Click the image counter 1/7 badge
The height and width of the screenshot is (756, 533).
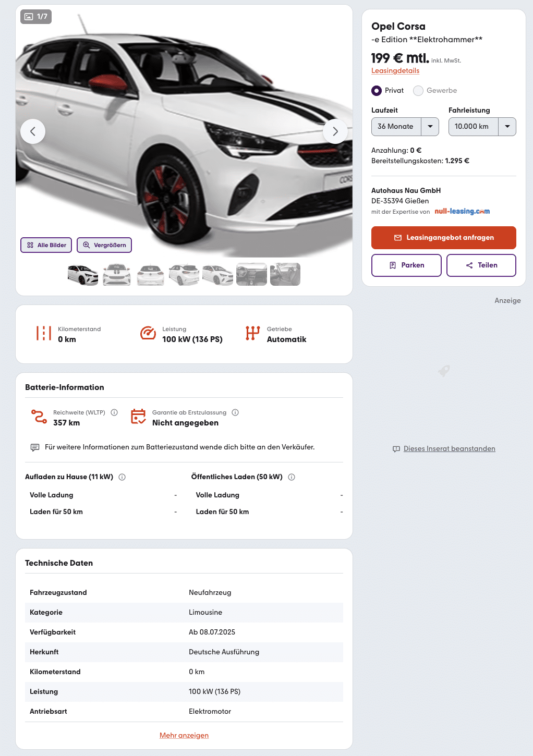point(36,17)
